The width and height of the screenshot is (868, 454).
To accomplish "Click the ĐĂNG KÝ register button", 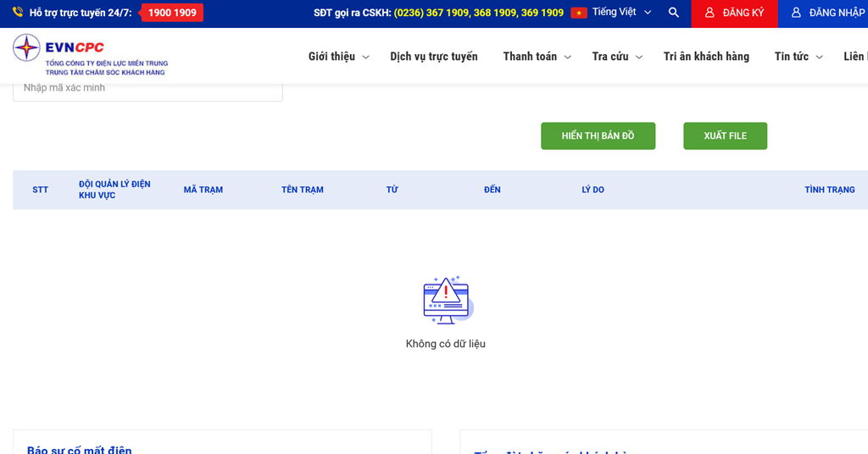I will (x=734, y=14).
